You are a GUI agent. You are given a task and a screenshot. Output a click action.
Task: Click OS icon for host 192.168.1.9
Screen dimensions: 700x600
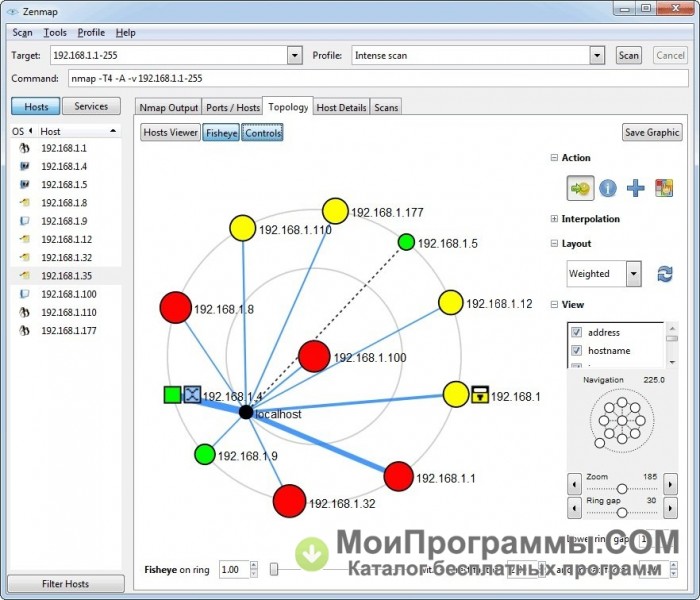[x=25, y=221]
